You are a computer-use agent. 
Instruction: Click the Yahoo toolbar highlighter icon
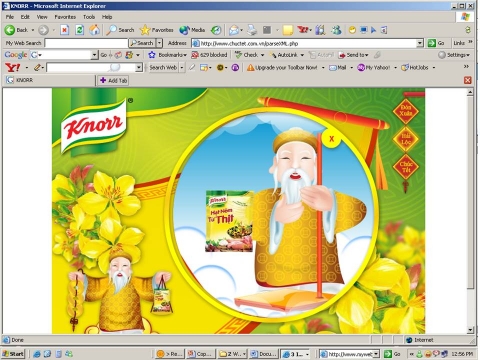coord(192,68)
